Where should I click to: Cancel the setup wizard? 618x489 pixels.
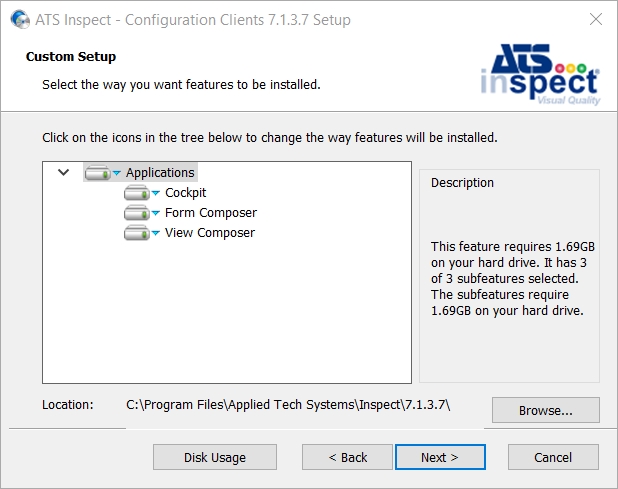pyautogui.click(x=553, y=457)
